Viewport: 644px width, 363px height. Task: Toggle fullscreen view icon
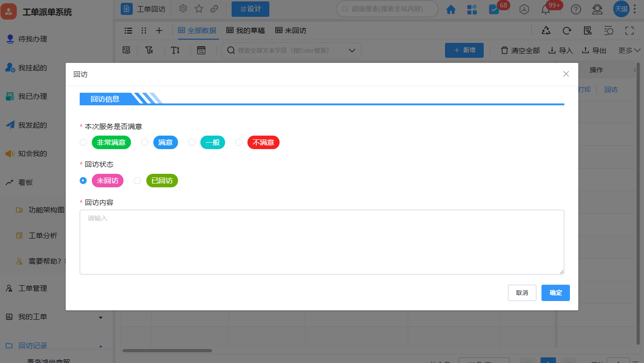click(630, 31)
